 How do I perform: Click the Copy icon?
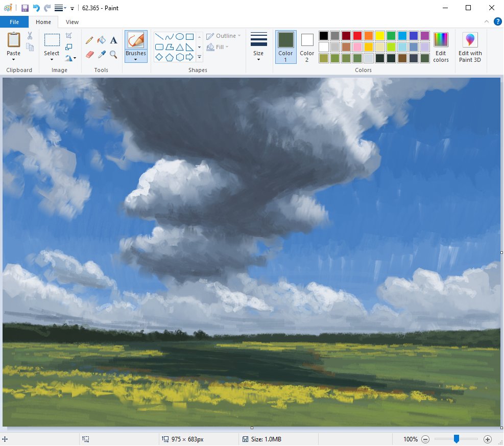pos(30,47)
